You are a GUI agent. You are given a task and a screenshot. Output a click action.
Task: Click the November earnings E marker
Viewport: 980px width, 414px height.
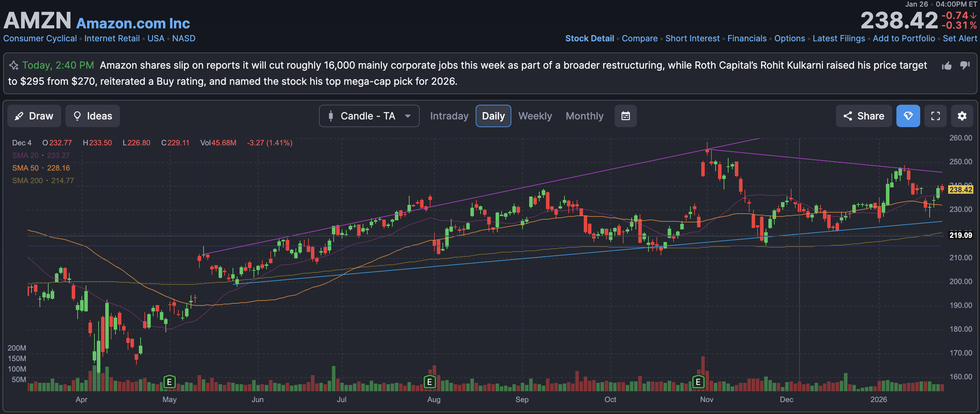698,382
